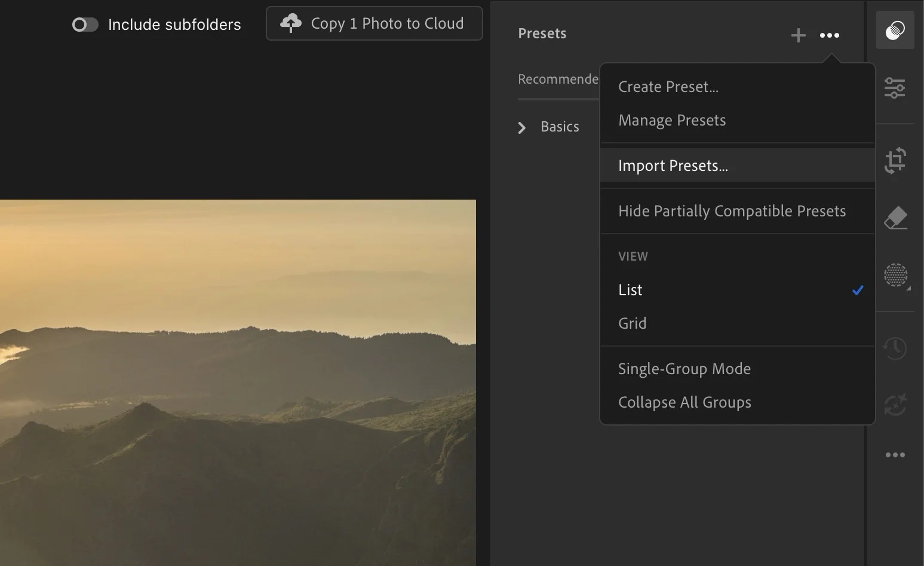Open the Masking tool

tap(894, 276)
